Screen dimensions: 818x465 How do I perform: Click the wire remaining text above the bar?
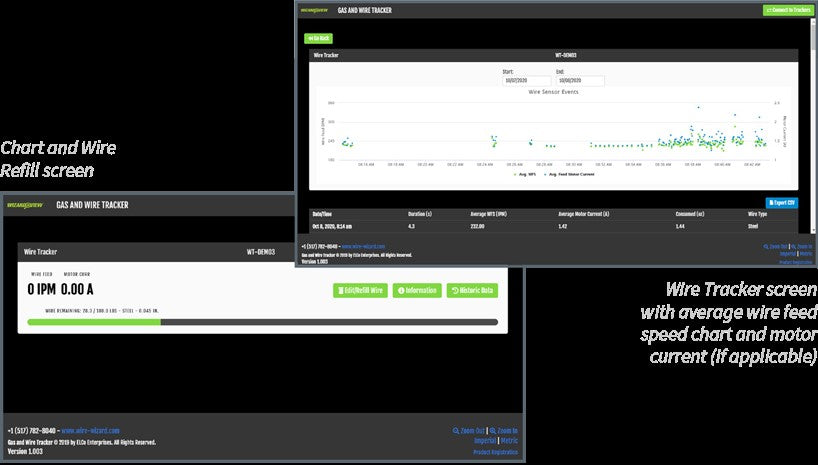click(102, 311)
